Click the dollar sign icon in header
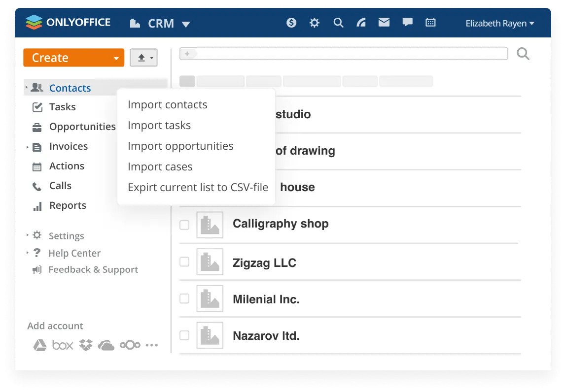566x392 pixels. 291,23
